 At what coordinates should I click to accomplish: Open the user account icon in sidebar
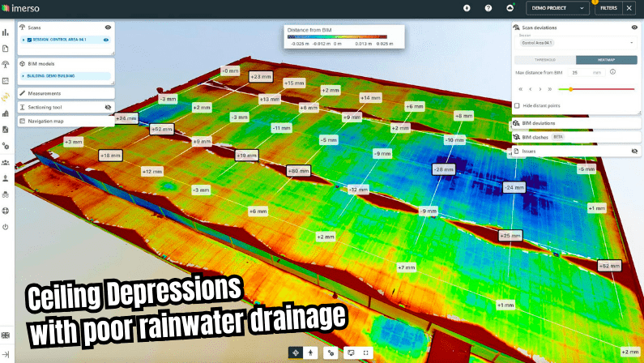click(x=6, y=178)
